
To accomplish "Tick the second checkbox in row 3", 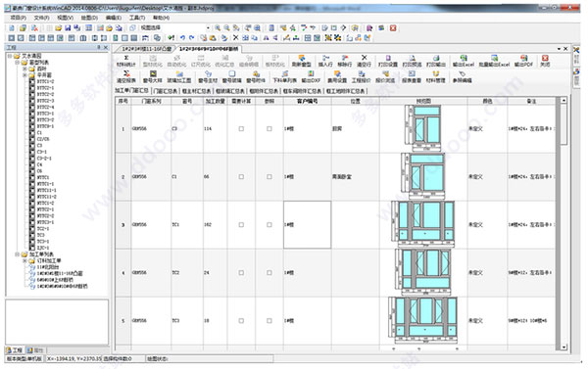I will tap(269, 225).
